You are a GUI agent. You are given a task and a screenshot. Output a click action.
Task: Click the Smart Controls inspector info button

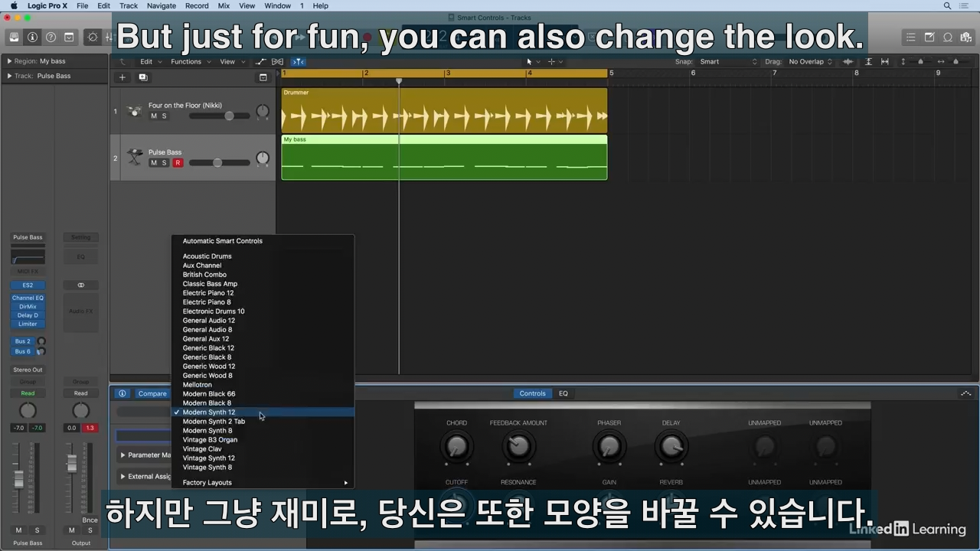click(x=122, y=393)
